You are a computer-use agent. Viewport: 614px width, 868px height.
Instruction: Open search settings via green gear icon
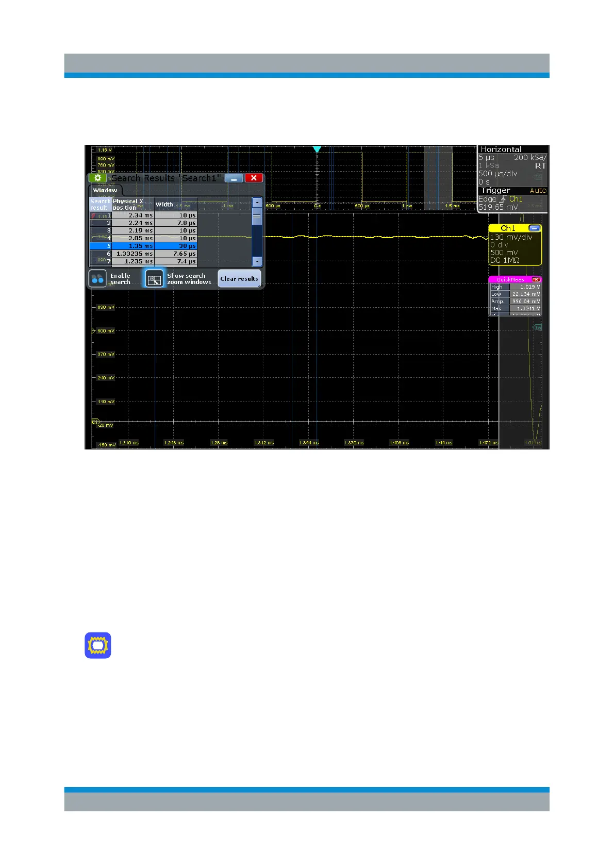tap(97, 178)
